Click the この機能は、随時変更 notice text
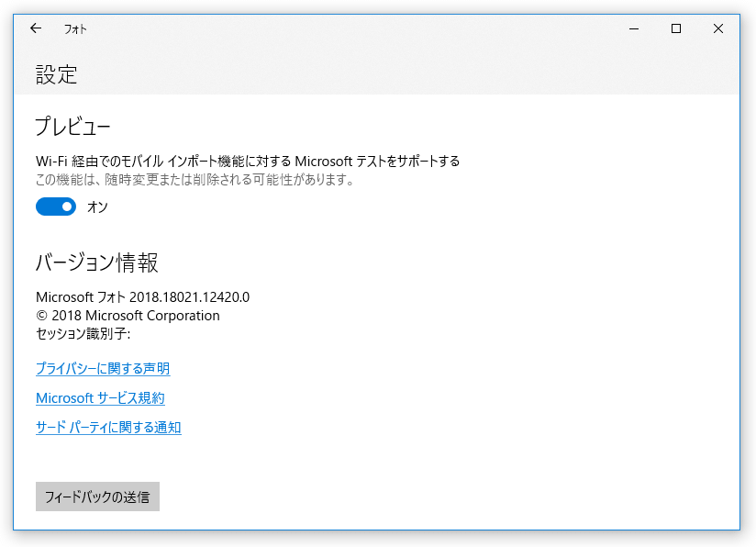 click(195, 180)
